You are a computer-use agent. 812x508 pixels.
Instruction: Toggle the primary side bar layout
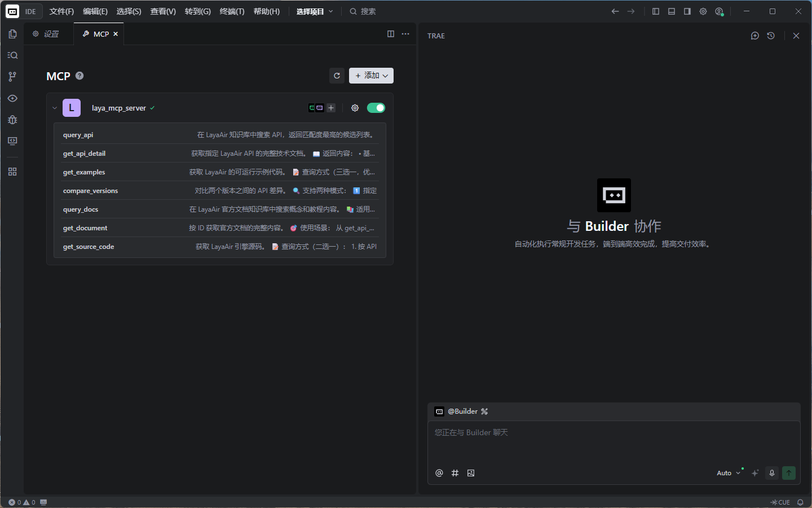click(656, 11)
